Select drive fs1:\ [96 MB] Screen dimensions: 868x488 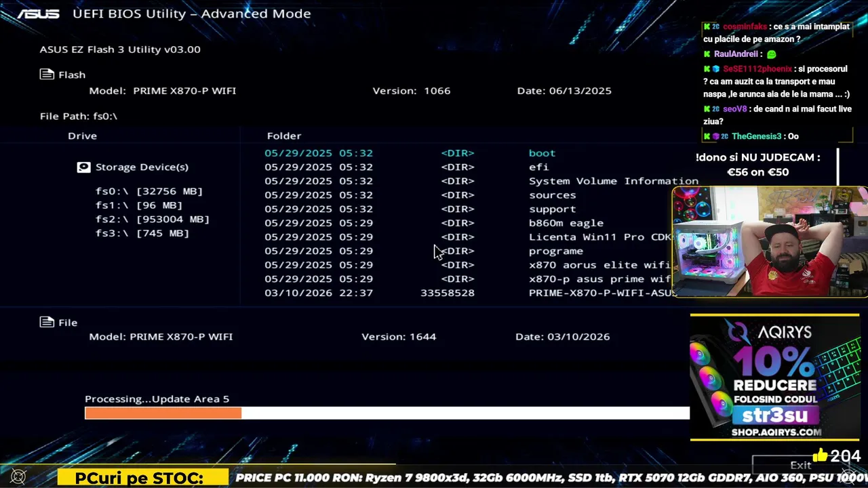[139, 205]
